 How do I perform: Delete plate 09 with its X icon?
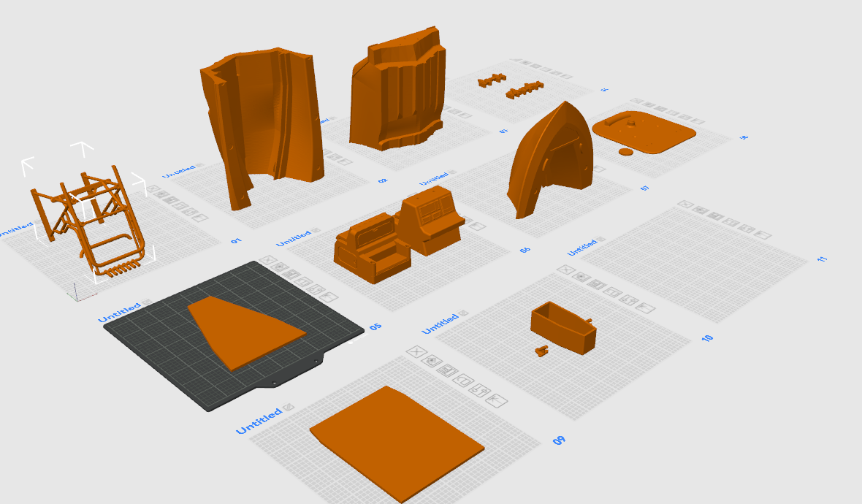click(416, 352)
